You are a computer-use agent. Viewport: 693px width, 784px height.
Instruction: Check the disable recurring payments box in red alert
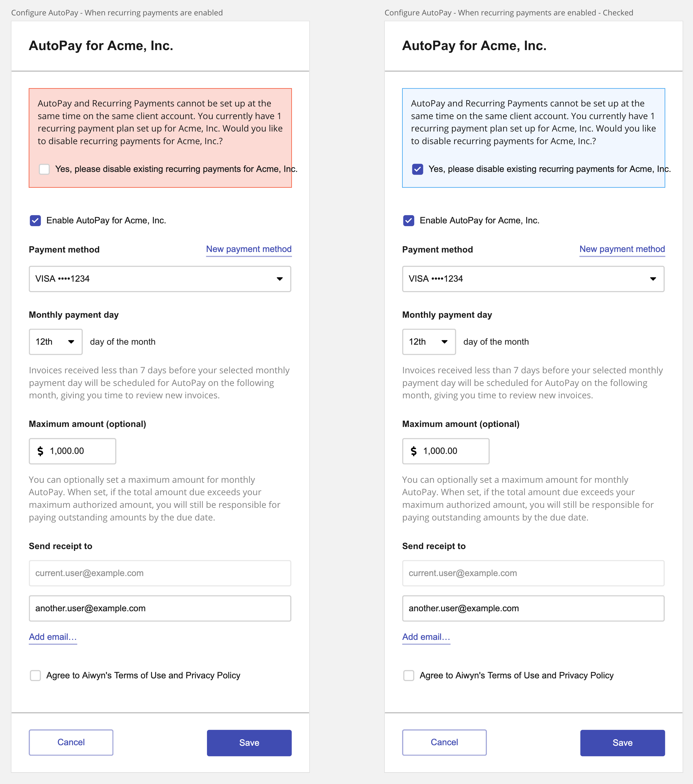coord(45,169)
